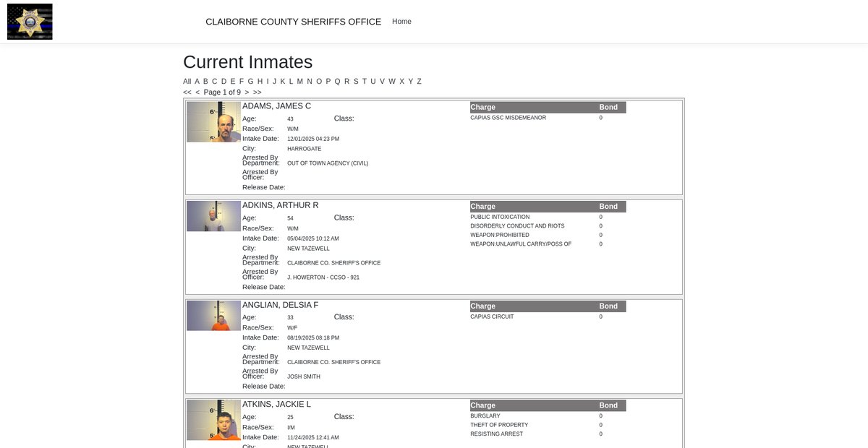Filter inmates by letter F
Image resolution: width=868 pixels, height=448 pixels.
(x=242, y=82)
